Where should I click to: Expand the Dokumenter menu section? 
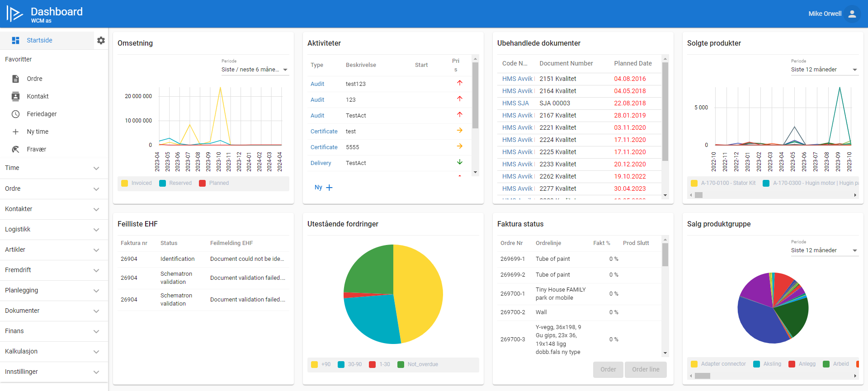click(x=54, y=311)
